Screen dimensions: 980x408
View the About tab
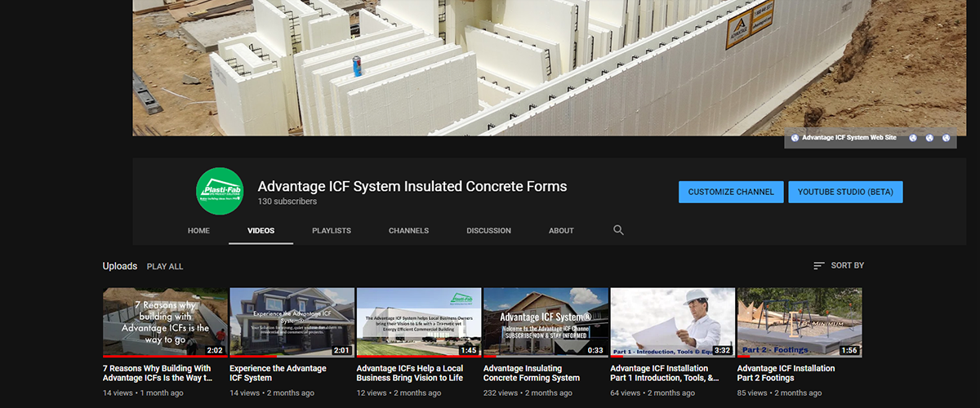pyautogui.click(x=561, y=231)
